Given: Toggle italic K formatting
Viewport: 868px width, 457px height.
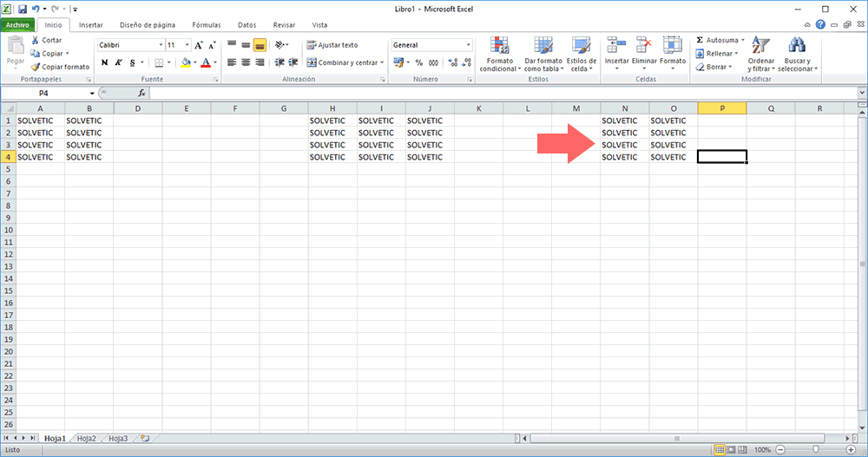Looking at the screenshot, I should tap(118, 62).
